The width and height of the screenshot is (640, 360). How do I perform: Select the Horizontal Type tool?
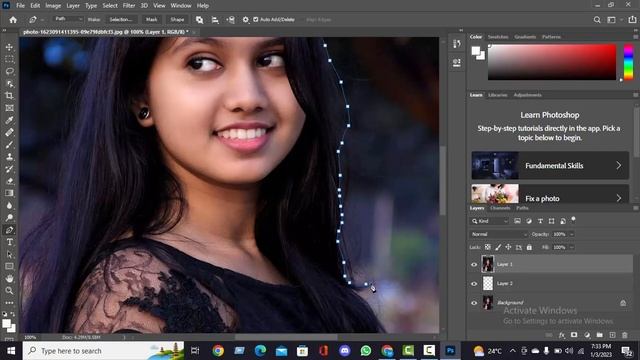9,242
